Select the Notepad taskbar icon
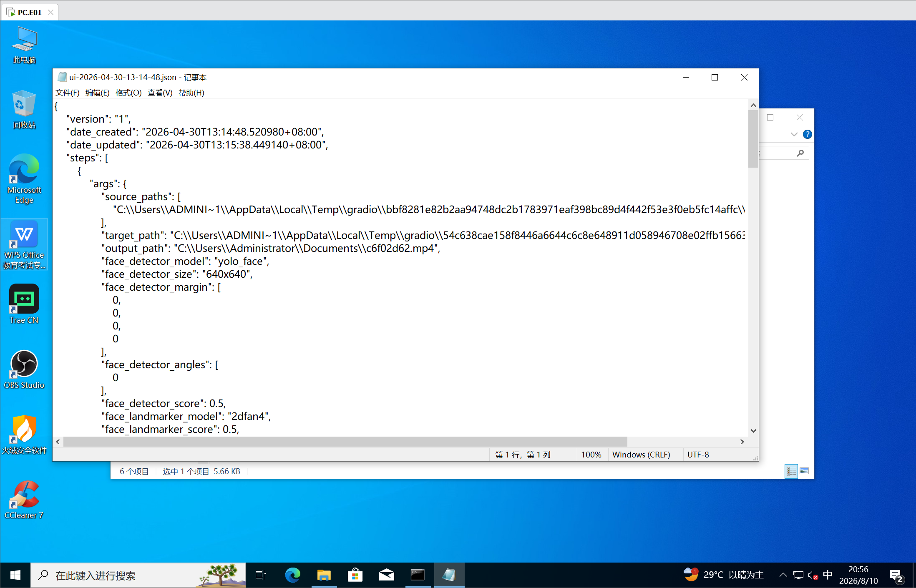 pos(449,575)
